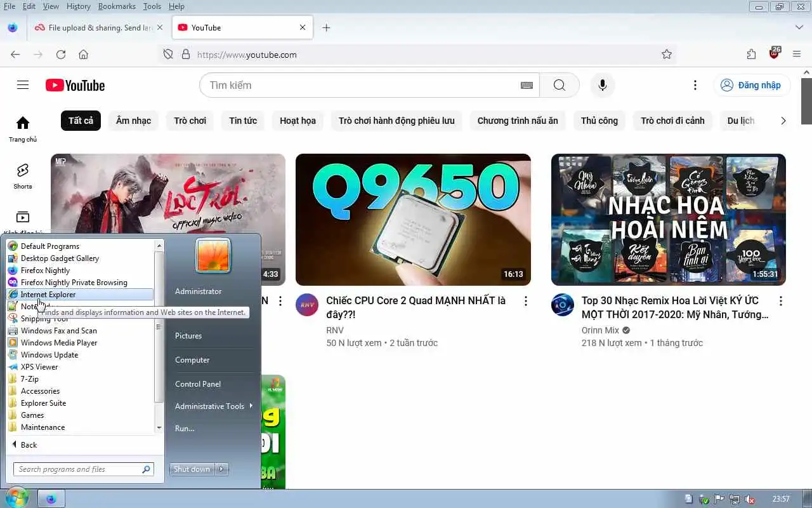Screen dimensions: 812x508
Task: Select the Tất cả filter chip
Action: (x=81, y=121)
